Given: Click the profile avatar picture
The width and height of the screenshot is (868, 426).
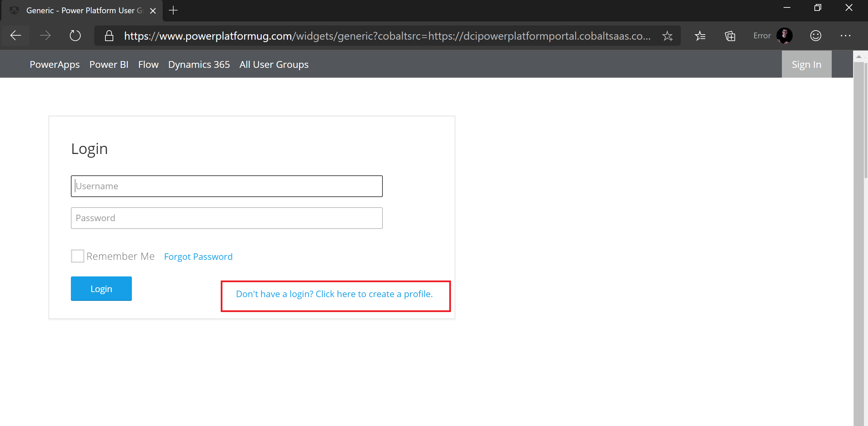Looking at the screenshot, I should [785, 36].
